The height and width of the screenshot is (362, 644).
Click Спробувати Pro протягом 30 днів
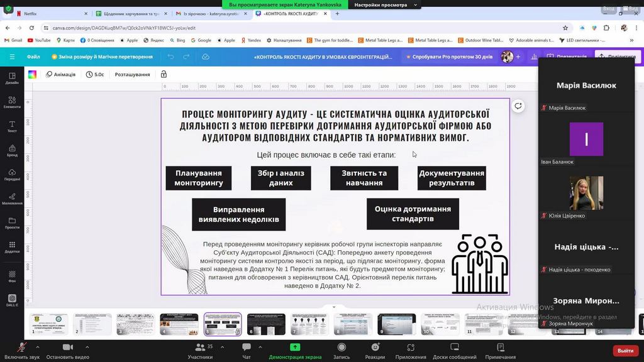(448, 57)
